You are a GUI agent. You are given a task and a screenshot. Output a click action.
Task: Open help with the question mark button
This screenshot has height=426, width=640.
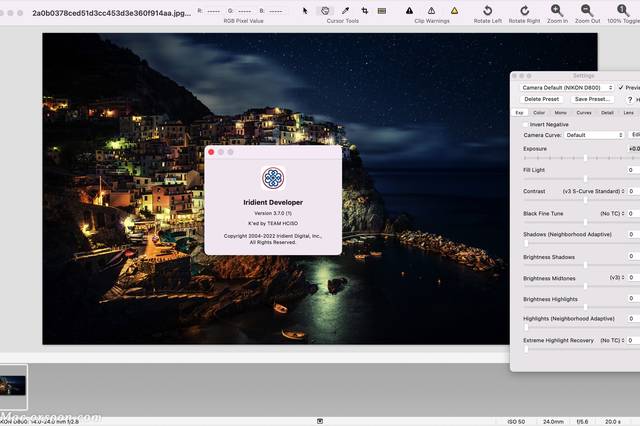point(630,99)
